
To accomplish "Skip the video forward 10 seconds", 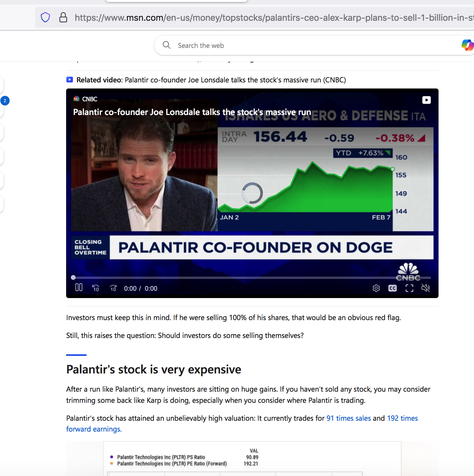I will [113, 288].
